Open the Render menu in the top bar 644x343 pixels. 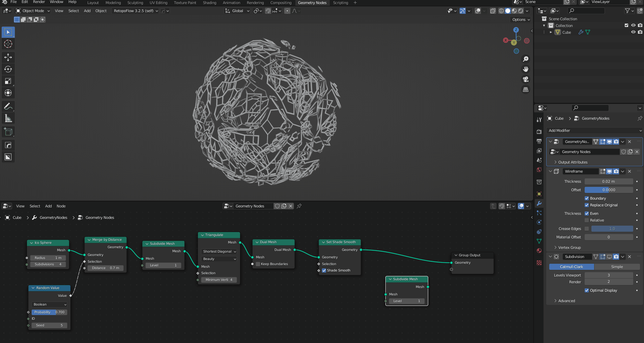click(x=39, y=2)
